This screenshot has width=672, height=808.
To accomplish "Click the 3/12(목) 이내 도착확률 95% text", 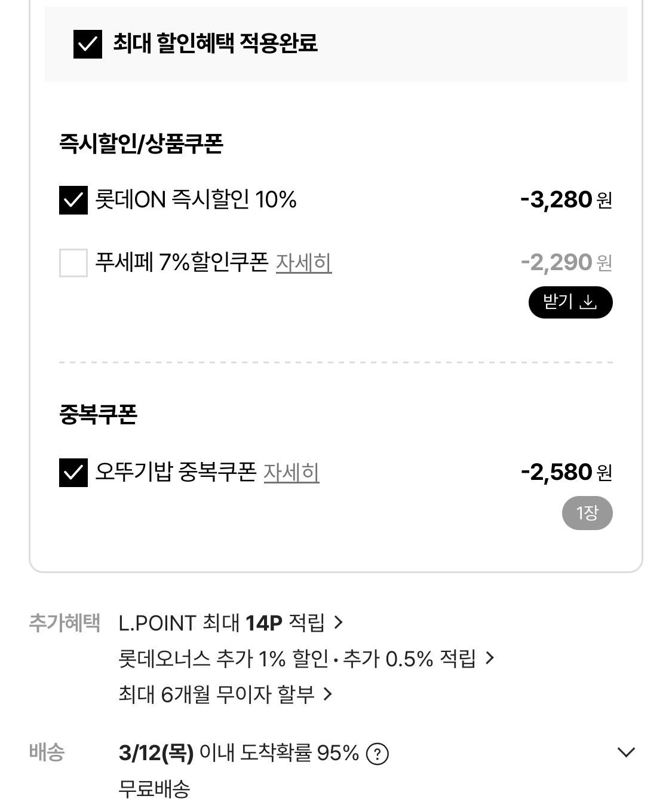I will coord(239,753).
